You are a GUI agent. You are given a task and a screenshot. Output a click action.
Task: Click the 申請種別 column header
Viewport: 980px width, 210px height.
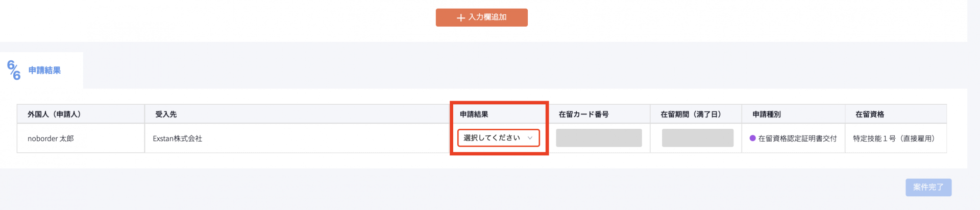[766, 114]
